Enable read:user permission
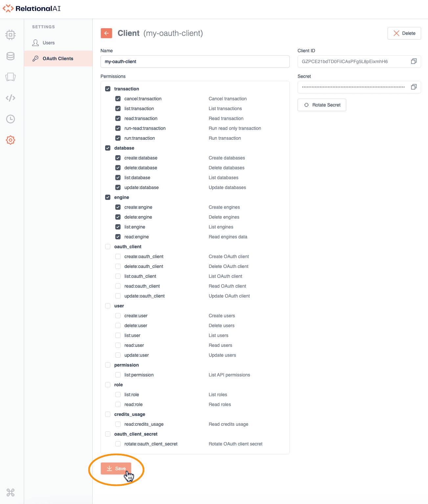428x504 pixels. [118, 345]
